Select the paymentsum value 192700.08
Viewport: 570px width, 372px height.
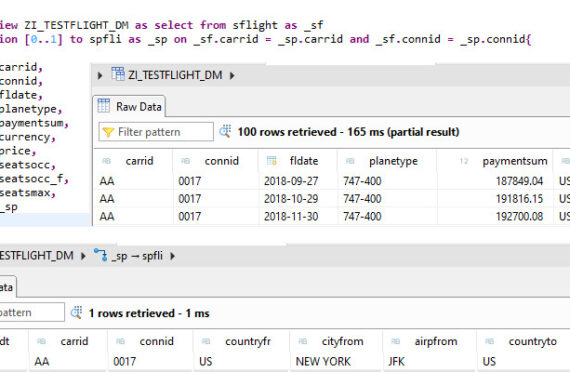519,217
